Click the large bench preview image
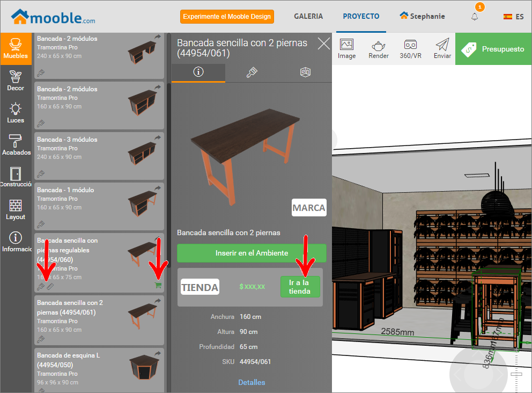This screenshot has height=393, width=532. (245, 157)
